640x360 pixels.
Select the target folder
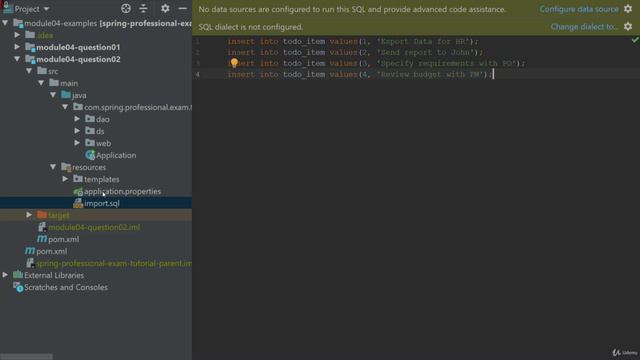pyautogui.click(x=58, y=216)
